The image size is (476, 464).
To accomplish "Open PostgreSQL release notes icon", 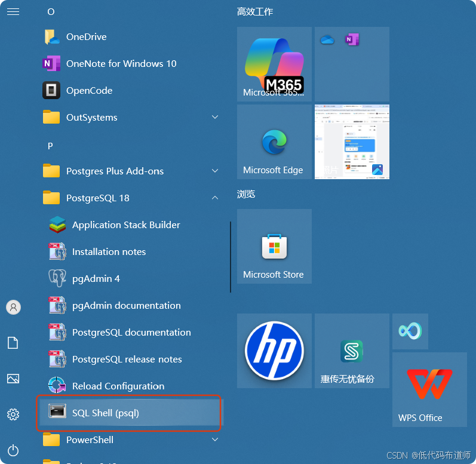I will point(57,359).
